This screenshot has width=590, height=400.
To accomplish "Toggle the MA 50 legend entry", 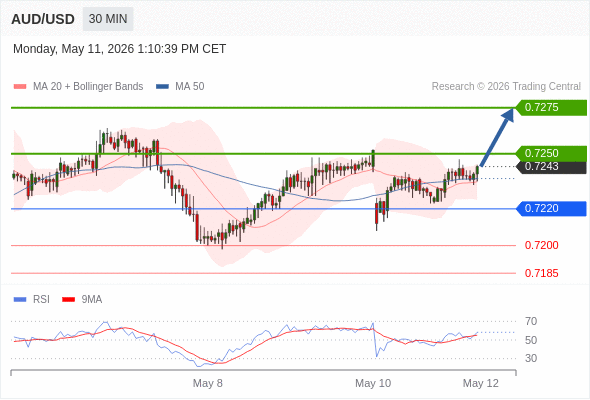I will (180, 87).
